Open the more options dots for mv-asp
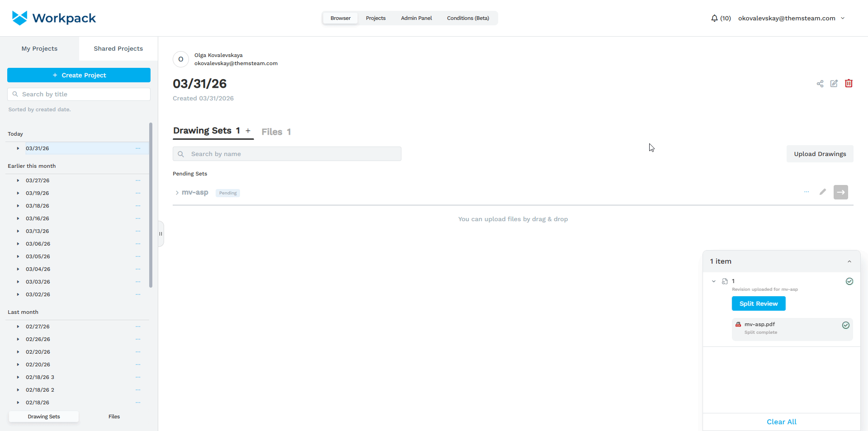The width and height of the screenshot is (868, 431). point(807,192)
